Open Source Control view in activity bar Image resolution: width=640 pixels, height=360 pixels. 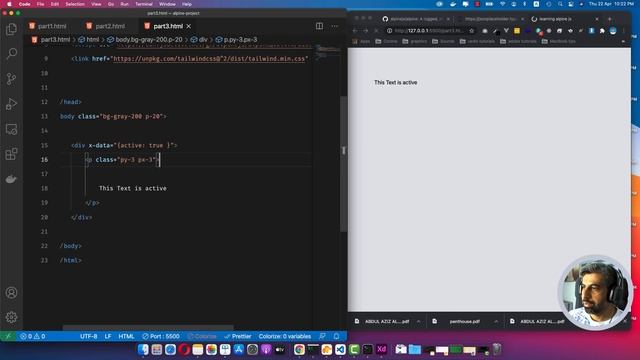pyautogui.click(x=11, y=79)
